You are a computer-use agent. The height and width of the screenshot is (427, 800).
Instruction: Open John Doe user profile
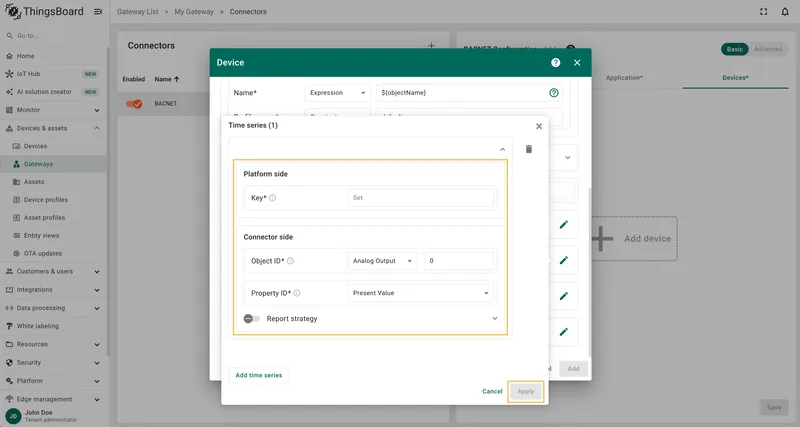(x=53, y=416)
